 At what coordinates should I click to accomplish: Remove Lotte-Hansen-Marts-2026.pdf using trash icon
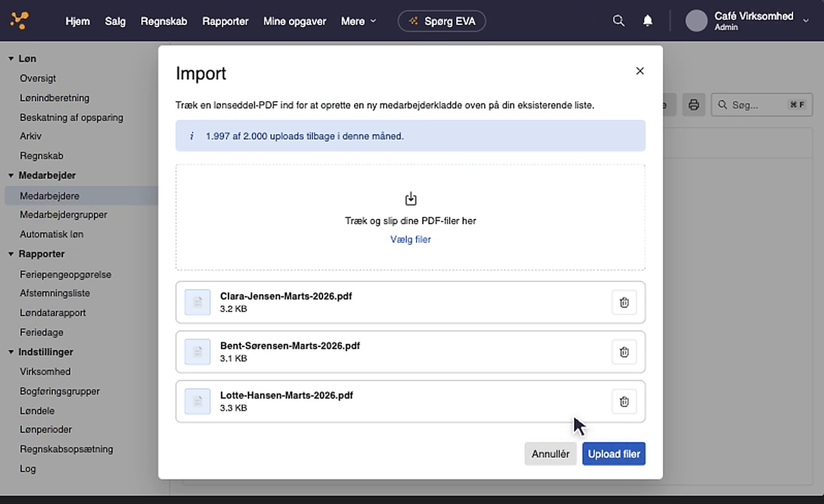tap(624, 402)
